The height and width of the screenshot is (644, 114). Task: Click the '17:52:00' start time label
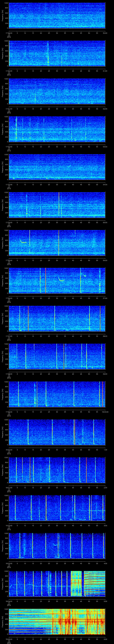click(x=9, y=147)
